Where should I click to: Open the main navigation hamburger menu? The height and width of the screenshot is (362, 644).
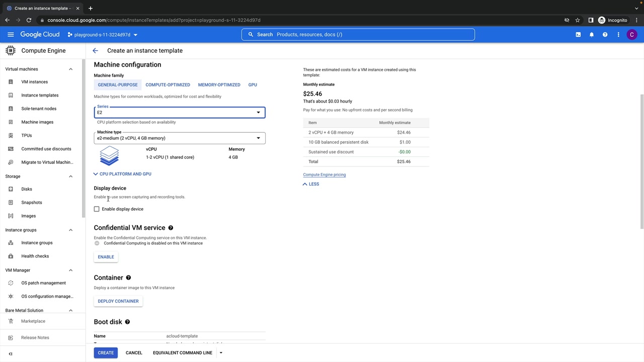pos(11,35)
